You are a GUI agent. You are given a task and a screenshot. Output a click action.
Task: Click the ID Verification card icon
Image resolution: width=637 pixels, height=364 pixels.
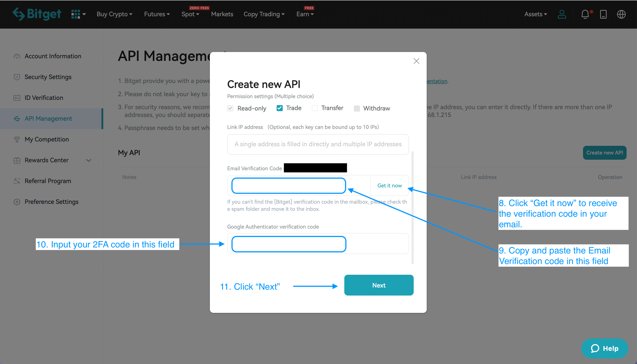[x=17, y=98]
